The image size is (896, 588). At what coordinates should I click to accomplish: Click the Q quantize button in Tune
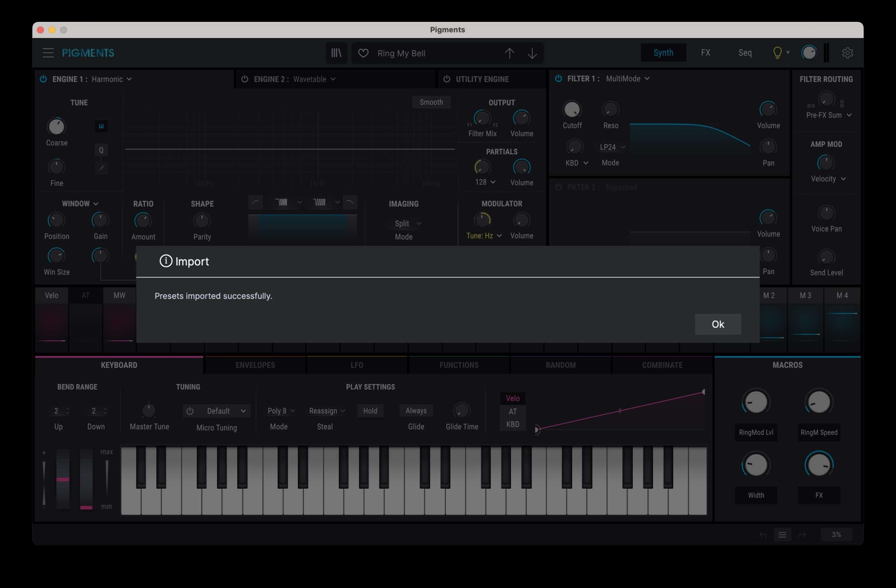[x=101, y=150]
